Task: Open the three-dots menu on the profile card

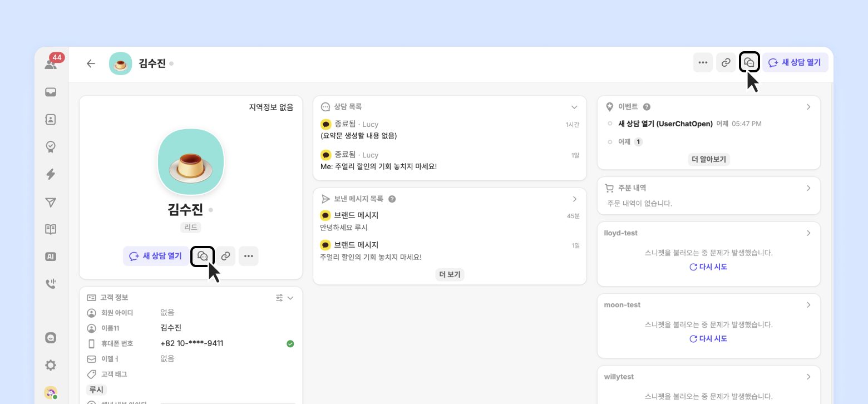Action: pyautogui.click(x=249, y=256)
